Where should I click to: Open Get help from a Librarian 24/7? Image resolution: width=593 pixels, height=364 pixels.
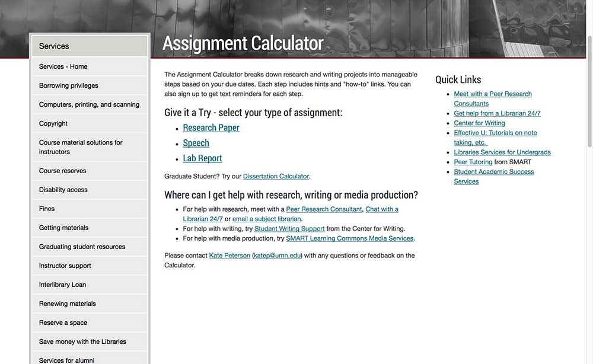497,113
